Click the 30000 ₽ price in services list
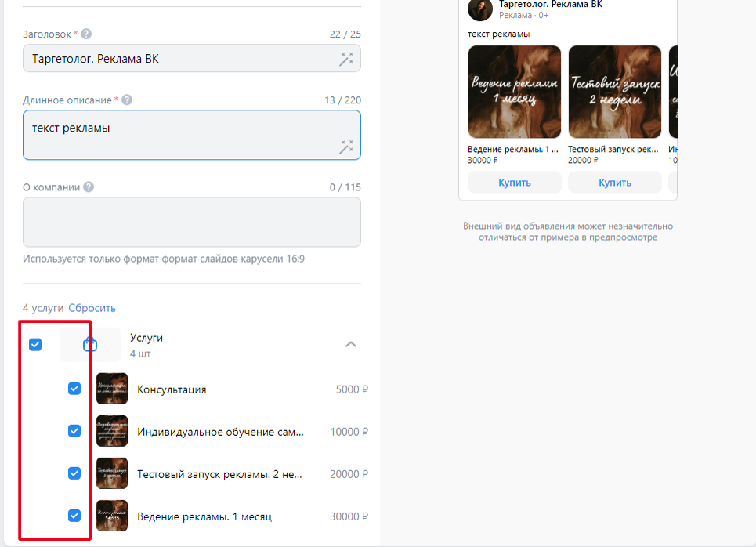This screenshot has height=547, width=756. pyautogui.click(x=349, y=516)
